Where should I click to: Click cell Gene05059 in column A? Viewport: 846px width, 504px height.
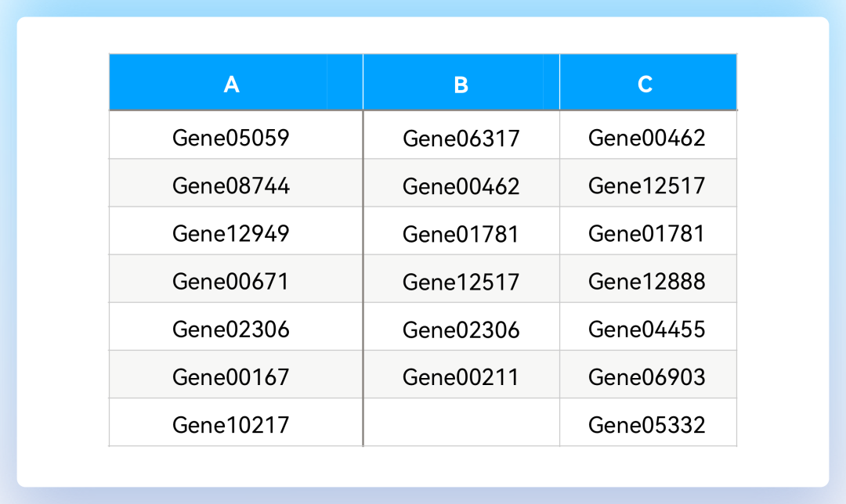pyautogui.click(x=237, y=135)
